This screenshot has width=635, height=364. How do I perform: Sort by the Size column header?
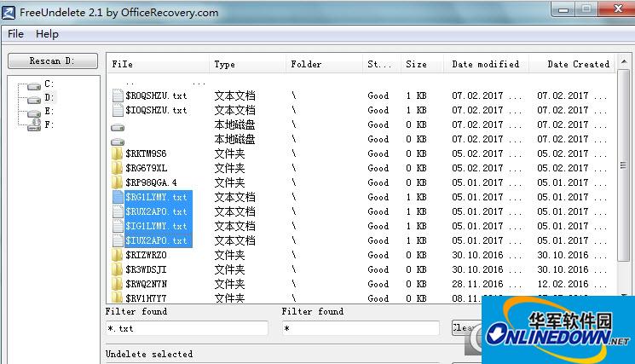(422, 64)
